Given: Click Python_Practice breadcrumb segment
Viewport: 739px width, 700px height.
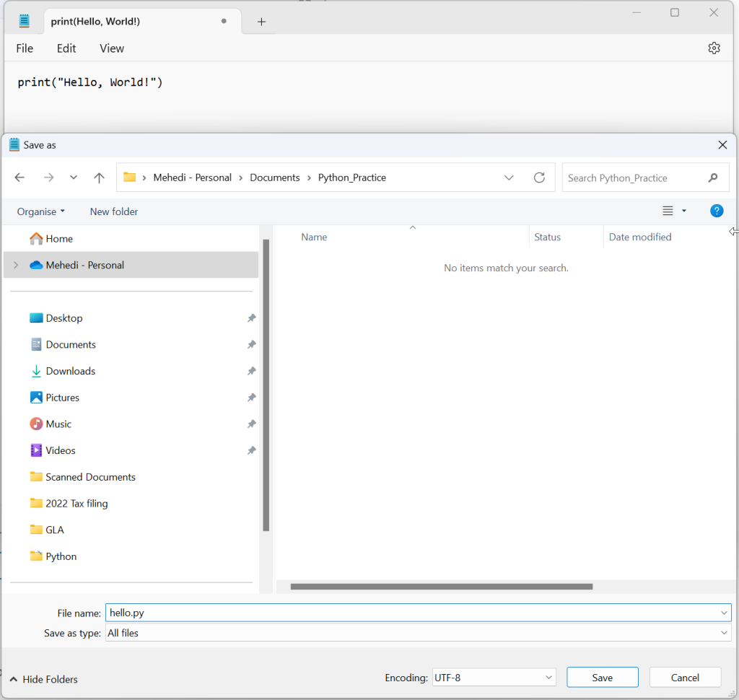Looking at the screenshot, I should (352, 178).
